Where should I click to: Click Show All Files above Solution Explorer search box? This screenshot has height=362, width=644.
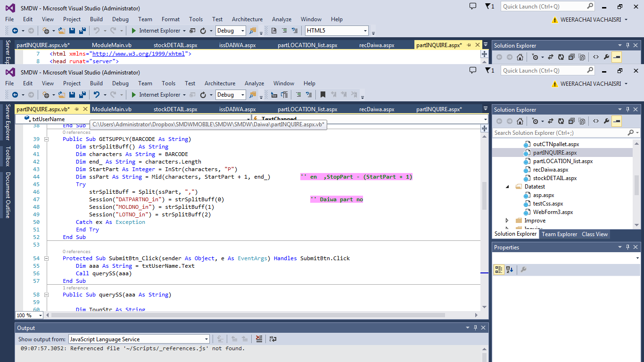click(x=582, y=122)
